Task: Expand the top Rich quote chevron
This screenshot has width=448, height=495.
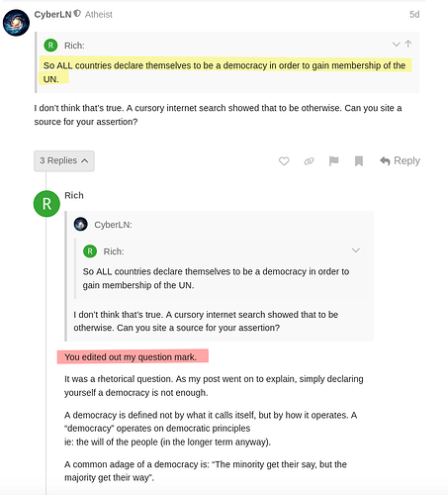Action: 396,45
